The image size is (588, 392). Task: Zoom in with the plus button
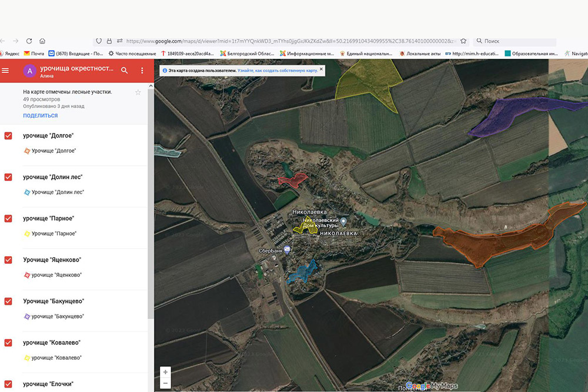click(x=165, y=372)
